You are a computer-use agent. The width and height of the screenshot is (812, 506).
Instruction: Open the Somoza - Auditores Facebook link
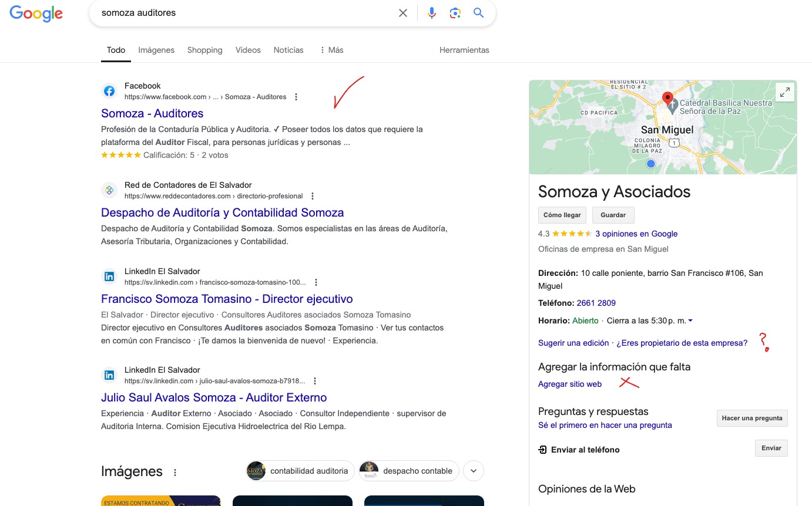point(152,113)
